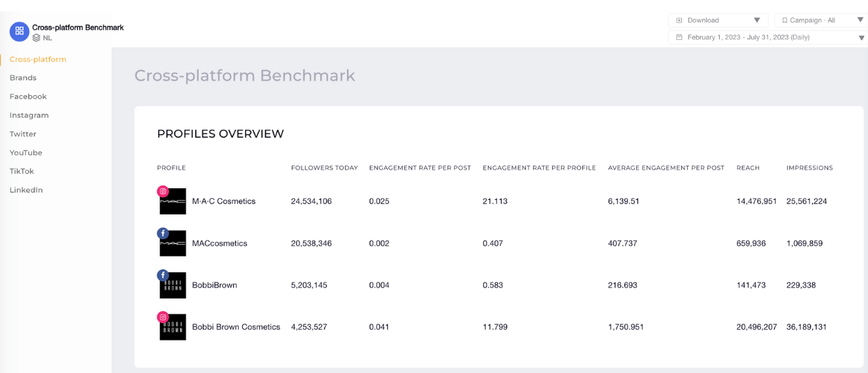This screenshot has height=373, width=868.
Task: Click the Download box icon
Action: 679,21
